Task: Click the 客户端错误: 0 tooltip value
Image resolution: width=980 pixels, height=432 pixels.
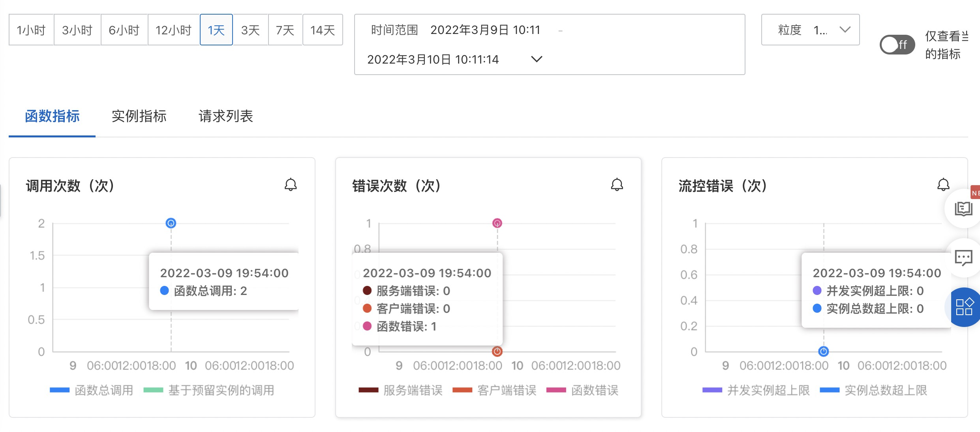Action: 406,309
